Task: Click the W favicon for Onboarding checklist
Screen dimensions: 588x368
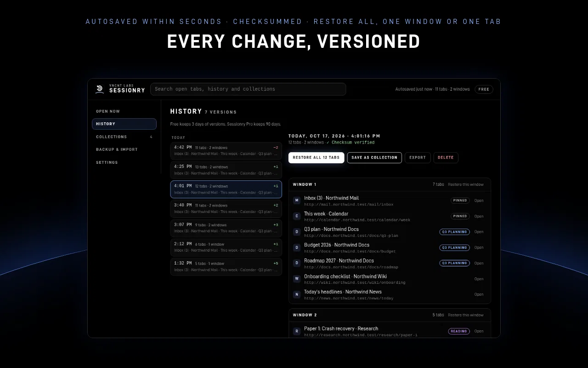Action: pyautogui.click(x=297, y=279)
